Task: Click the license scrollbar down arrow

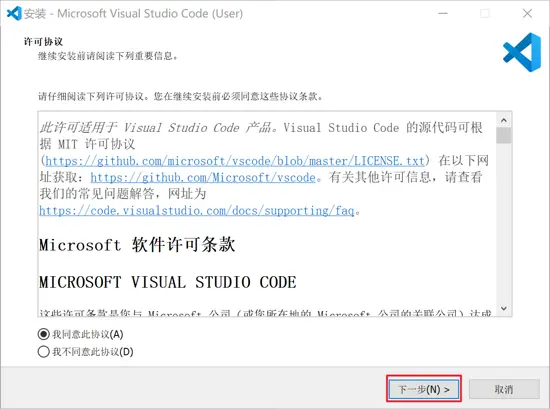Action: coord(504,309)
